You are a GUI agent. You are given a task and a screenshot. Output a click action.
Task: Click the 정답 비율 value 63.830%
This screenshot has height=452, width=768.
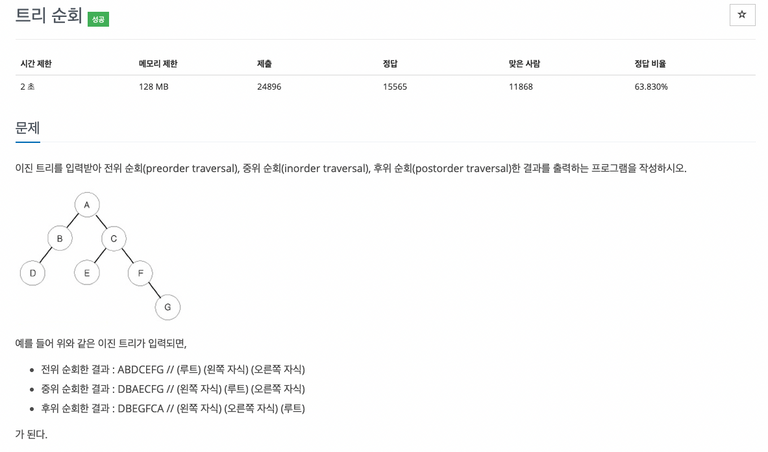651,87
